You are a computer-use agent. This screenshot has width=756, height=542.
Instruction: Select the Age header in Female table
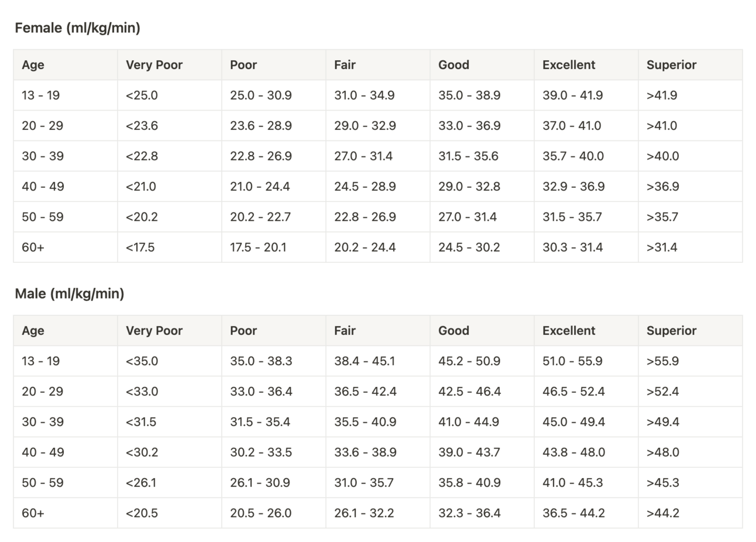point(33,65)
